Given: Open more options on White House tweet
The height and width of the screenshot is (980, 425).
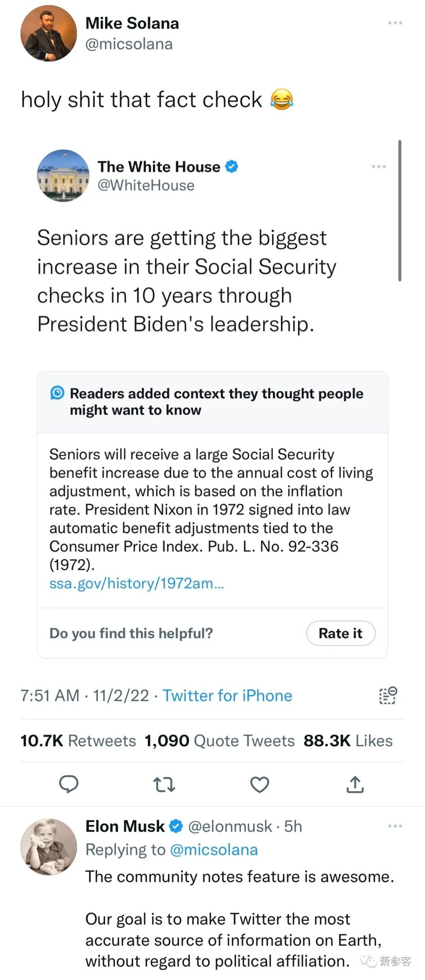Looking at the screenshot, I should tap(379, 166).
